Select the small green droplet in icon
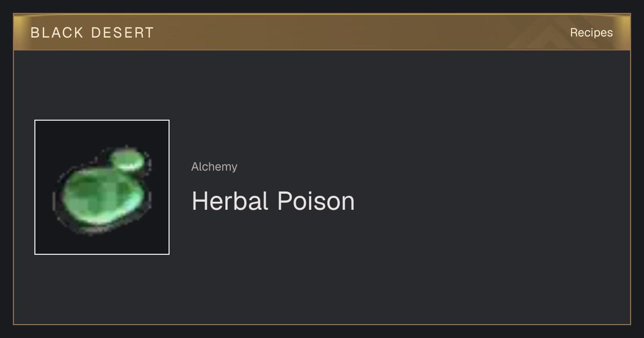Image resolution: width=644 pixels, height=338 pixels. click(x=128, y=160)
